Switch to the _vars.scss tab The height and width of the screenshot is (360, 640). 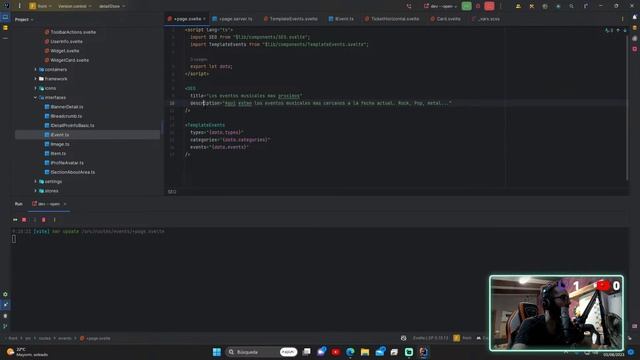(x=486, y=19)
